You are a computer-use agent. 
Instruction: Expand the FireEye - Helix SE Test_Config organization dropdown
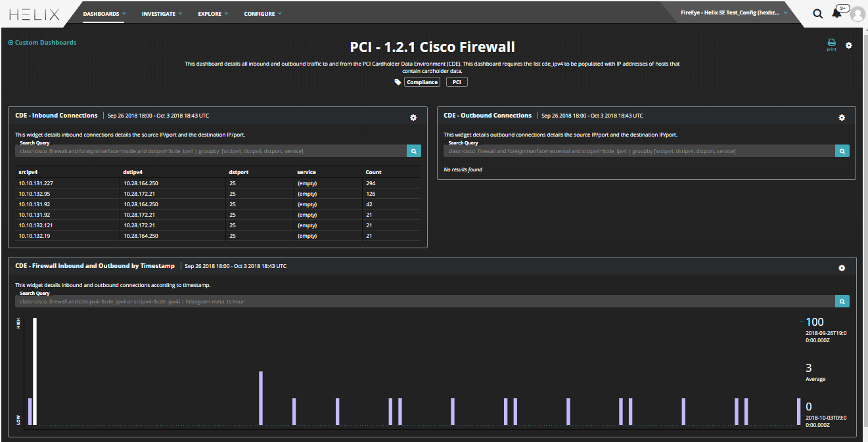pyautogui.click(x=734, y=12)
